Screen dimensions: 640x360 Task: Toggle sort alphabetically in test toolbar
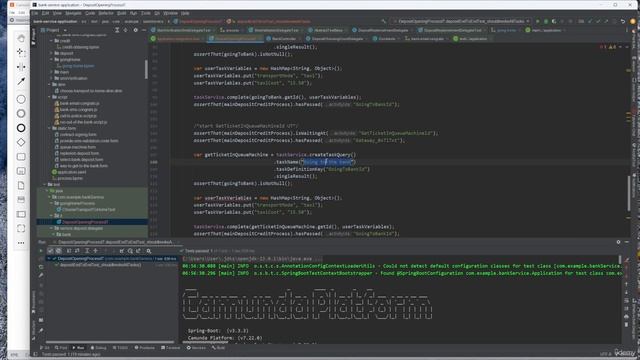tap(69, 251)
